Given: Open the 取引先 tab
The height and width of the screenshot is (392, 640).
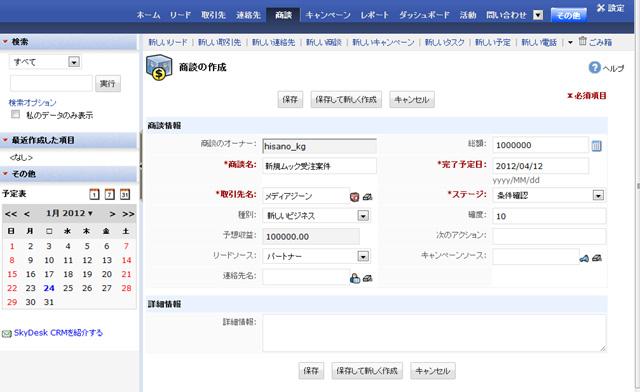Looking at the screenshot, I should pyautogui.click(x=213, y=15).
